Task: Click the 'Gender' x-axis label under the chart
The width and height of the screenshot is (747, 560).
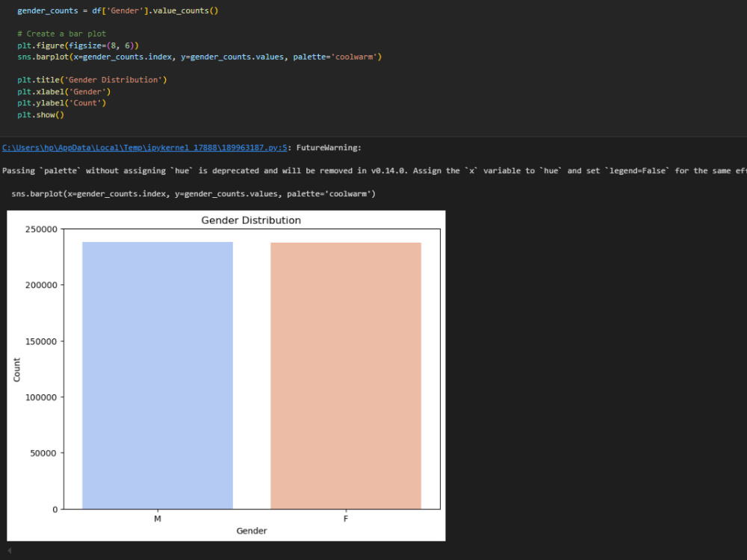Action: [x=252, y=530]
